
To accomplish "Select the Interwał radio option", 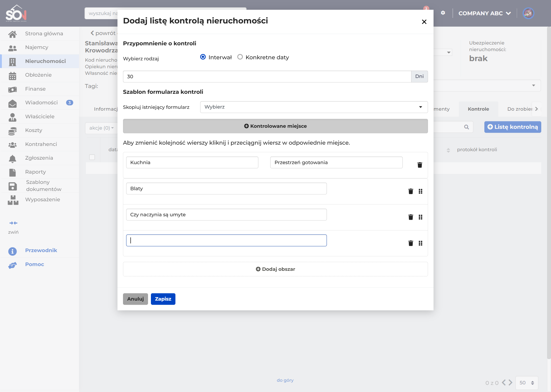I will [203, 57].
